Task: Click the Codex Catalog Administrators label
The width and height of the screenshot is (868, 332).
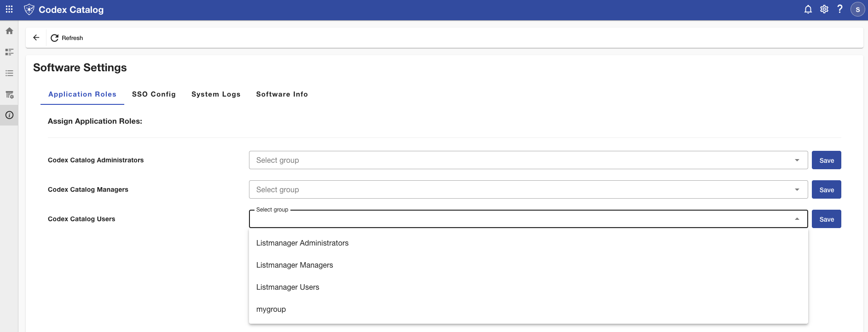Action: pyautogui.click(x=96, y=160)
